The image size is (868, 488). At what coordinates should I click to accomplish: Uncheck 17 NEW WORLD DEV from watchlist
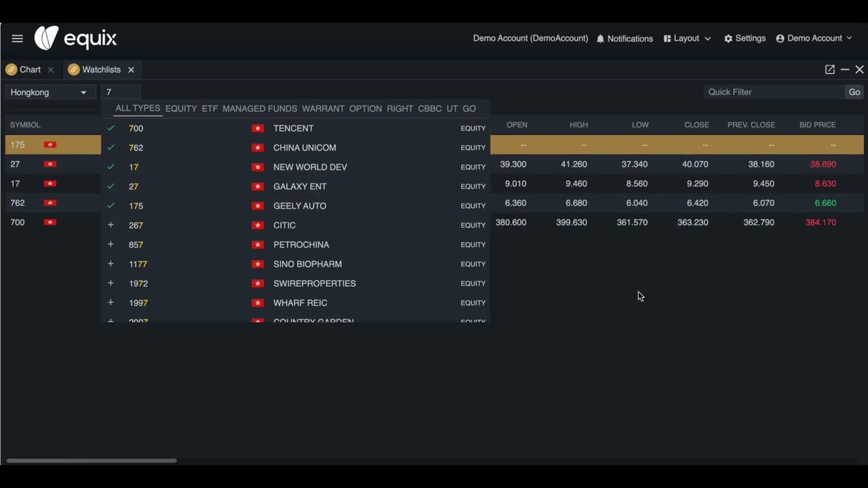111,167
